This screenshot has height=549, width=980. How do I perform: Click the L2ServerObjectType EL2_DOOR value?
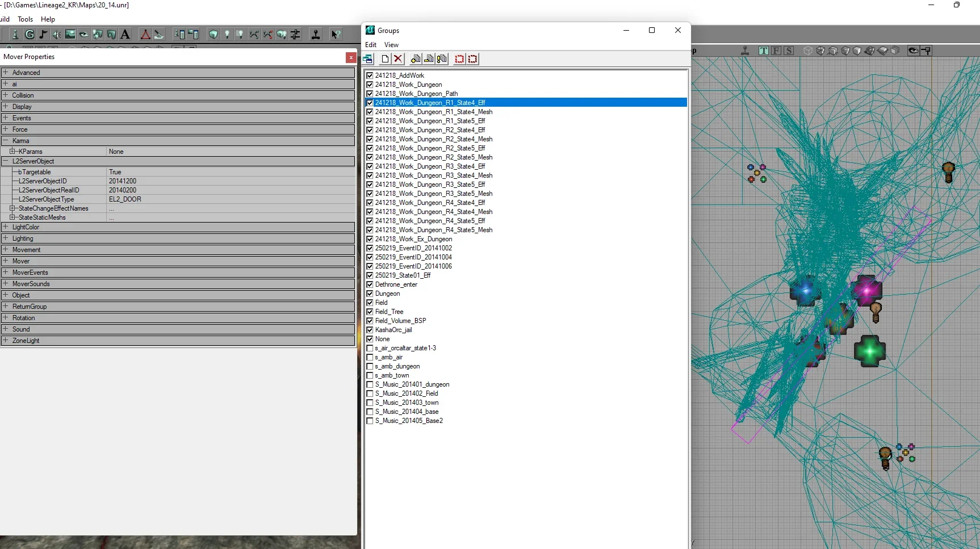[231, 199]
